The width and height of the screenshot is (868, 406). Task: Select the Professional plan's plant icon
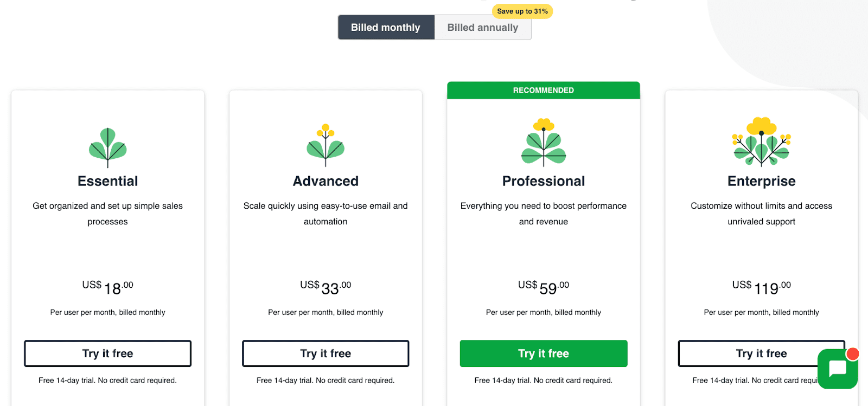(x=543, y=144)
